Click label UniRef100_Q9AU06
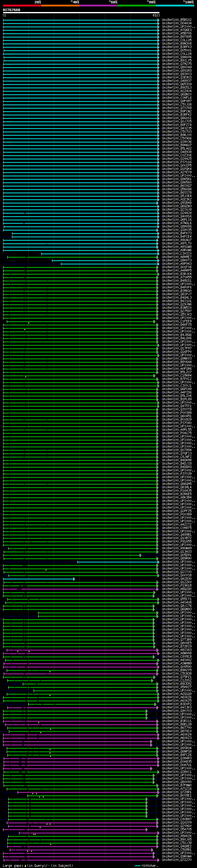Screen dimensions: 197x868 (x=177, y=57)
